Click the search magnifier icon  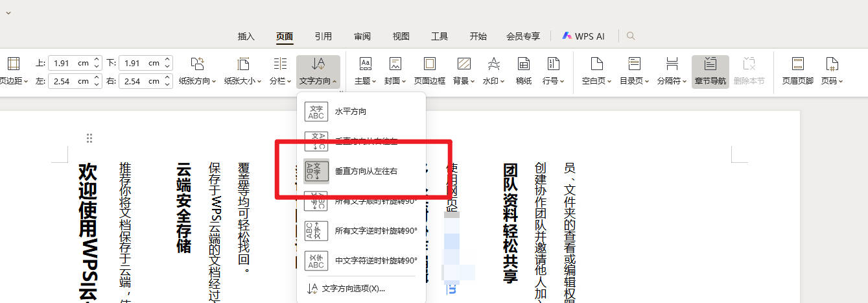pos(631,36)
